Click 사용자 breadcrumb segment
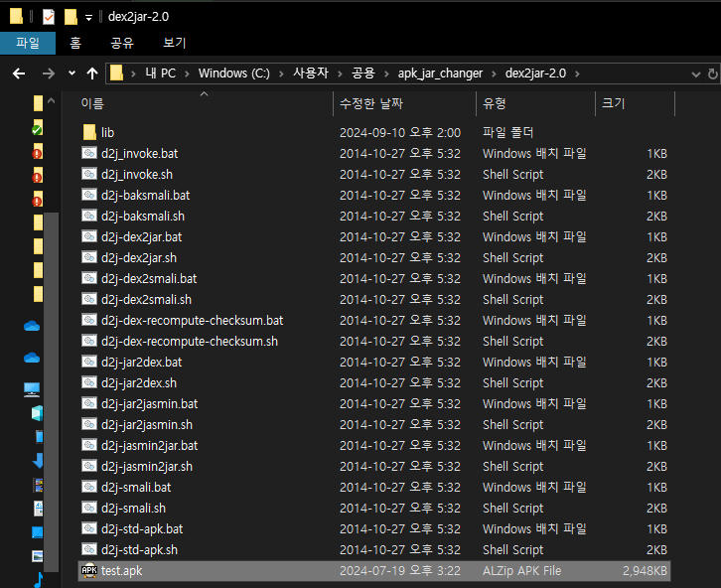This screenshot has width=721, height=588. point(311,73)
